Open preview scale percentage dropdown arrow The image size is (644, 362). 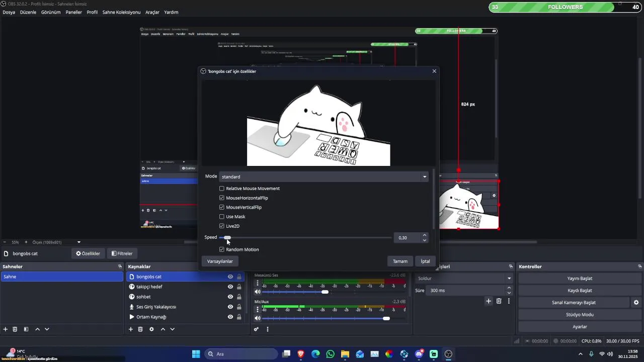79,242
